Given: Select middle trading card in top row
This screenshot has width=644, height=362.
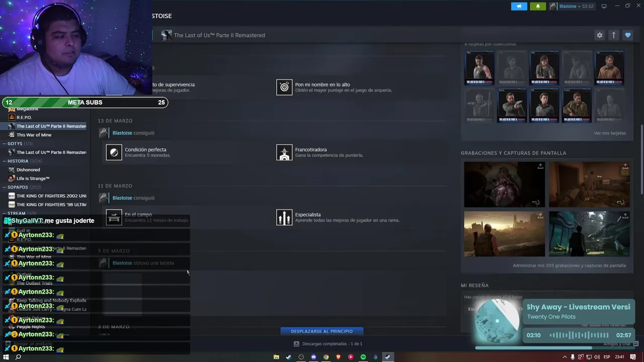Looking at the screenshot, I should pos(544,68).
